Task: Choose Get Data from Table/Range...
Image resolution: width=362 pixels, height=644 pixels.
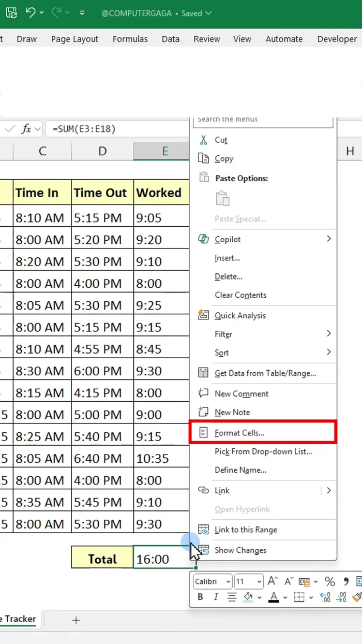Action: 263,373
